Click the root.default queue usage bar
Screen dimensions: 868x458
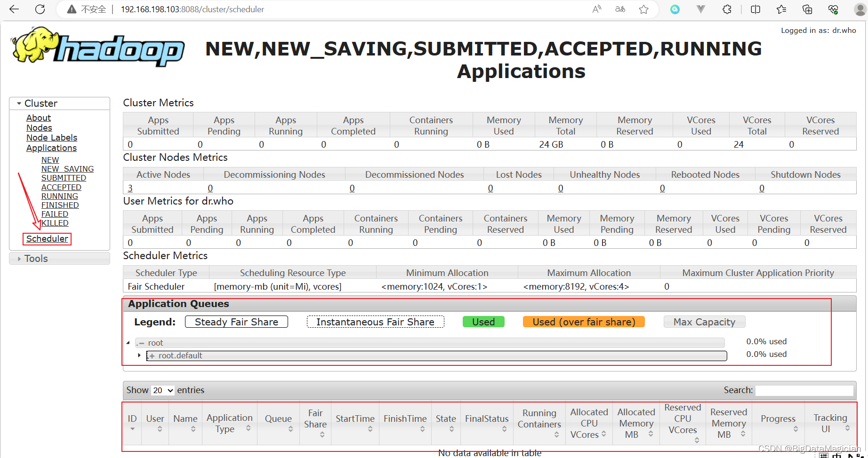point(436,355)
